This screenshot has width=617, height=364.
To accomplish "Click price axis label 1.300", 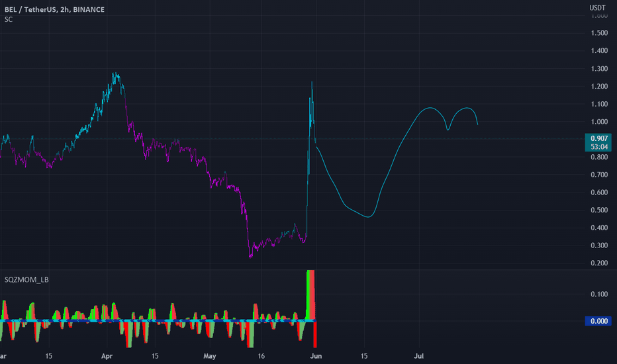I will point(599,69).
